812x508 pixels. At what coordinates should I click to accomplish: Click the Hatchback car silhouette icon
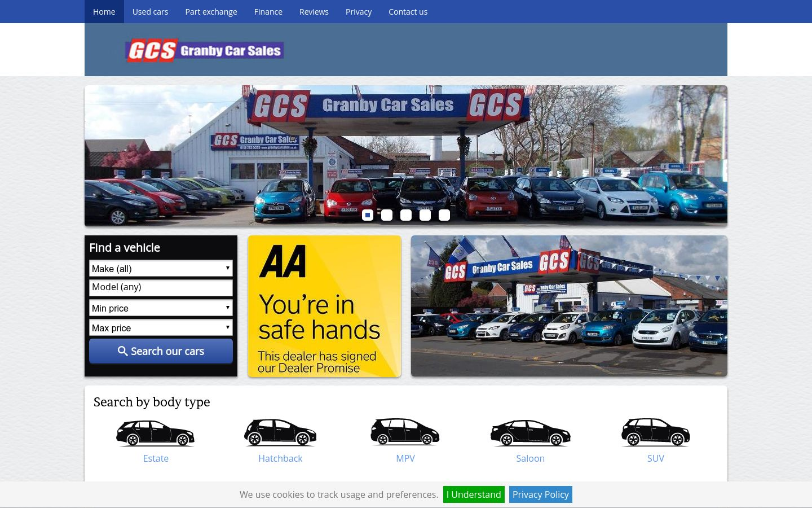pos(280,433)
